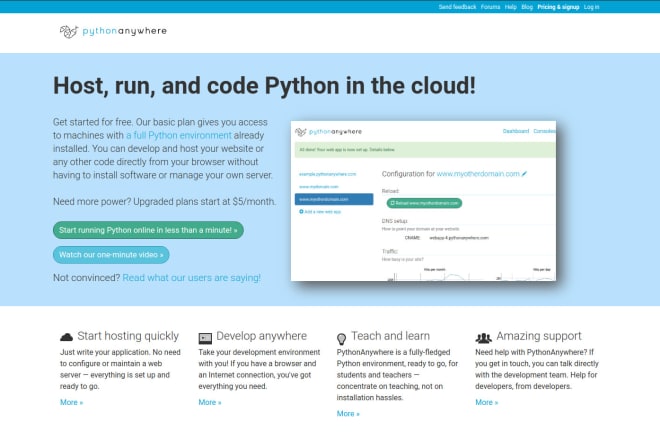
Task: Click the headline 'Host, run, and code Python in the cloud!'
Action: coord(264,86)
